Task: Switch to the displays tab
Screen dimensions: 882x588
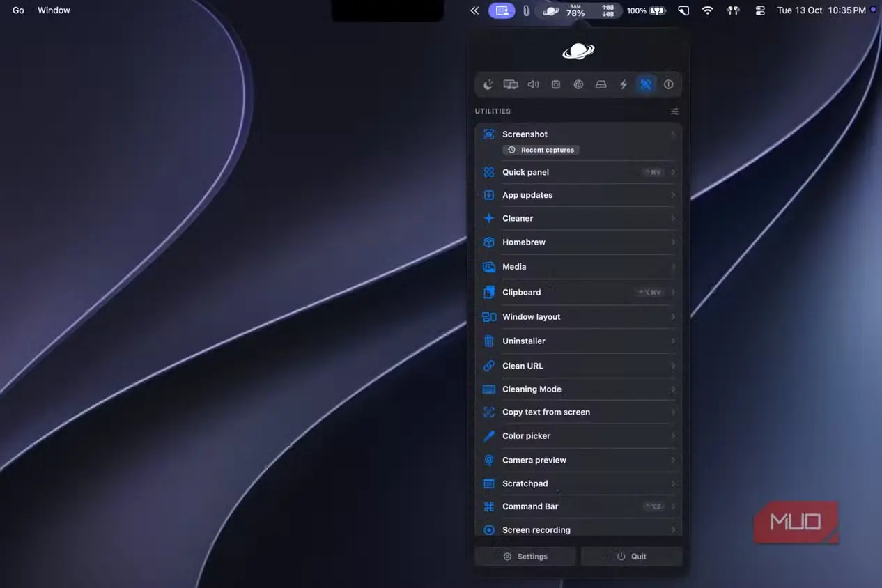Action: coord(511,84)
